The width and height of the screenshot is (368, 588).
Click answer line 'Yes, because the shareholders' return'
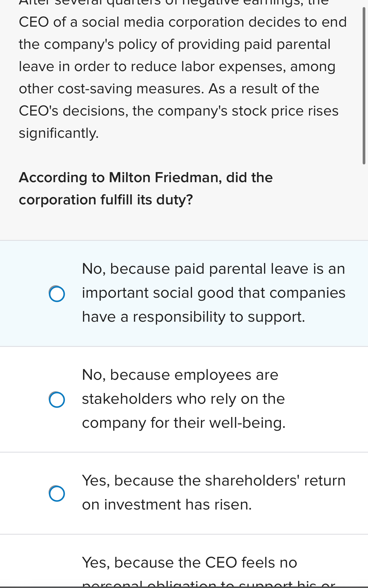coord(214,481)
